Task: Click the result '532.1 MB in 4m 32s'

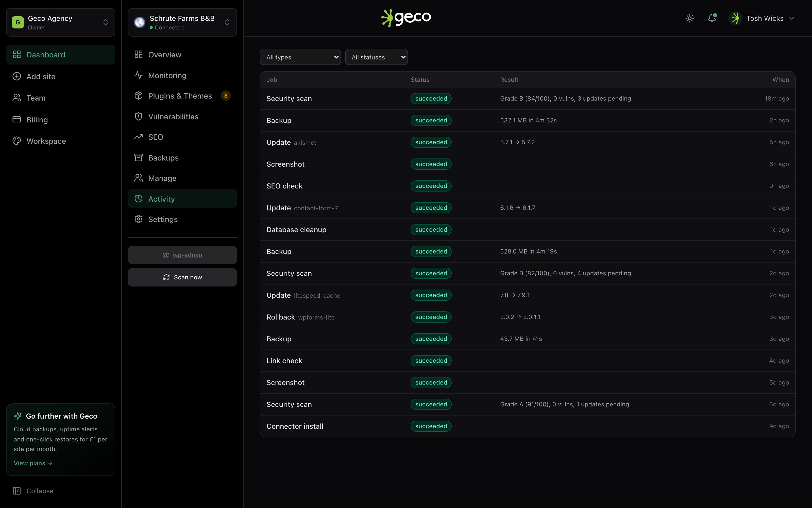Action: tap(528, 120)
